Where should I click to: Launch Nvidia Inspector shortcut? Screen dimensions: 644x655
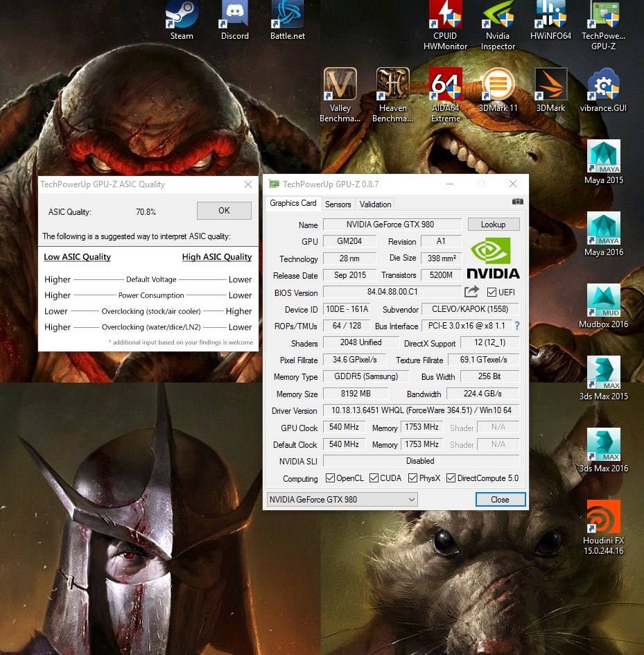pyautogui.click(x=498, y=25)
